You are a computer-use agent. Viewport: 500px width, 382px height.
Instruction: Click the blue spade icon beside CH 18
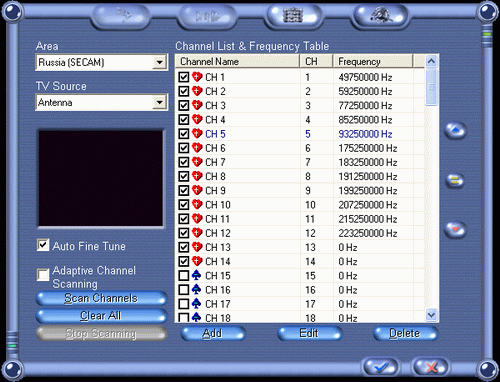click(x=197, y=317)
